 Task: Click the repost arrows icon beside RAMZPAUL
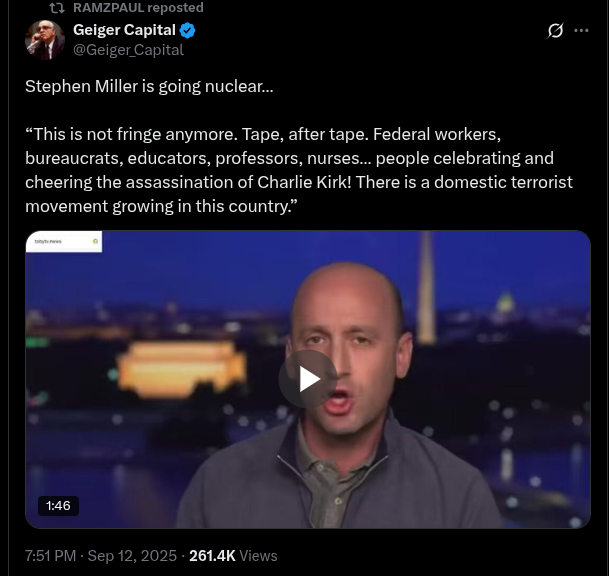coord(57,8)
